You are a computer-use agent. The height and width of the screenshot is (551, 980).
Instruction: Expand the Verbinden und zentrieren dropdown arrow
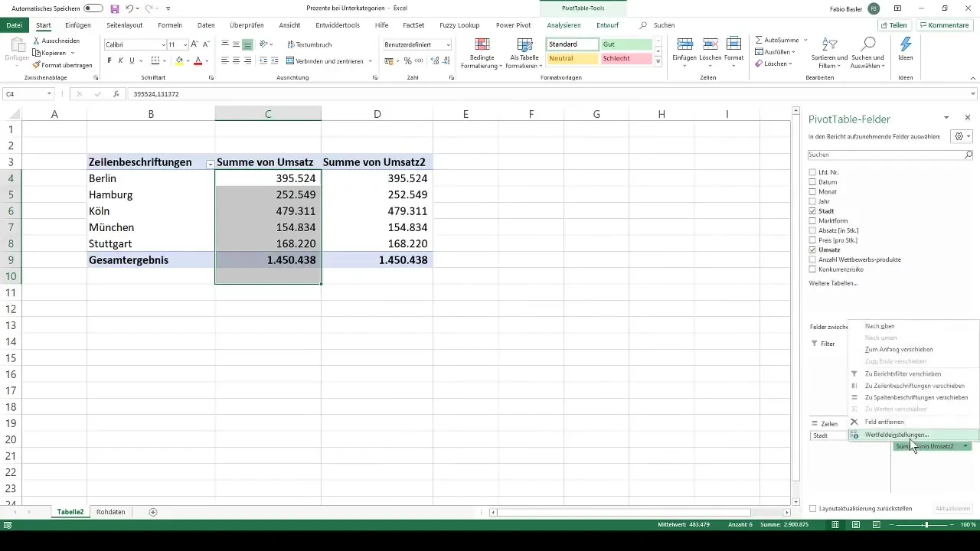[371, 60]
